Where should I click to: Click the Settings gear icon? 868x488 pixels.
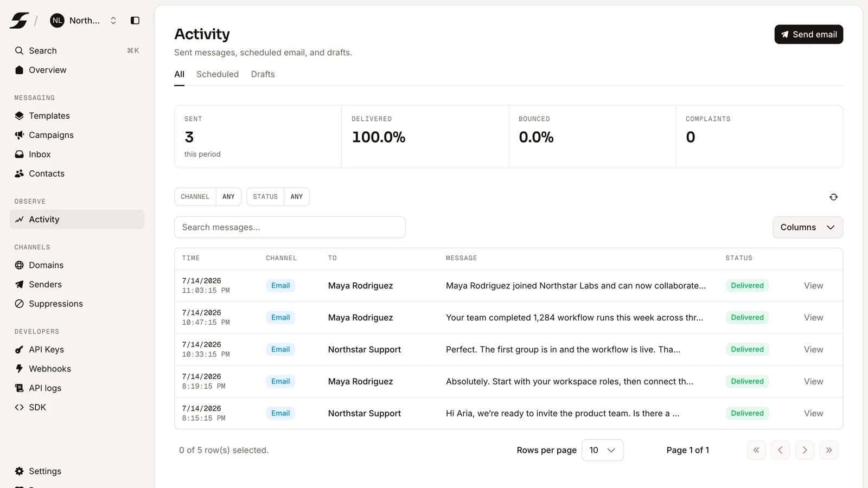point(19,471)
